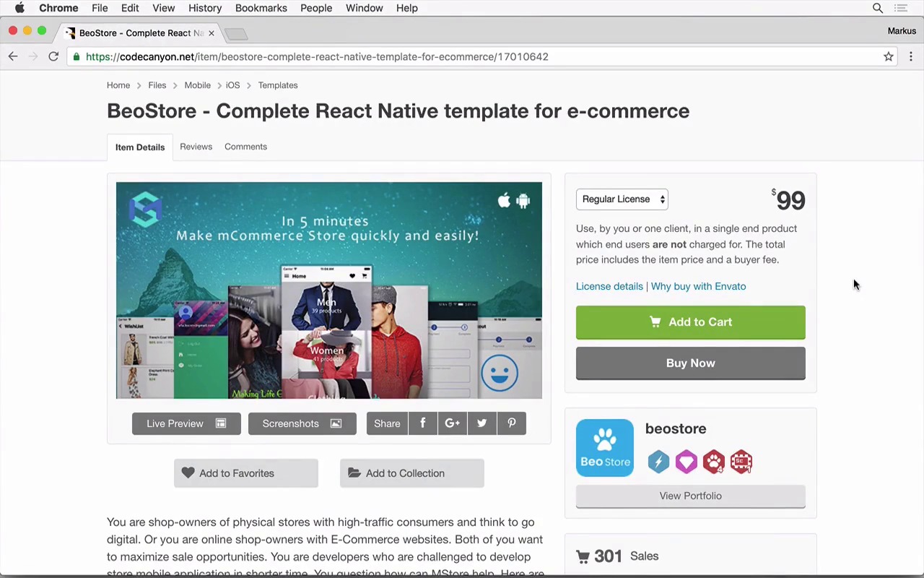
Task: Open the File menu
Action: 100,8
